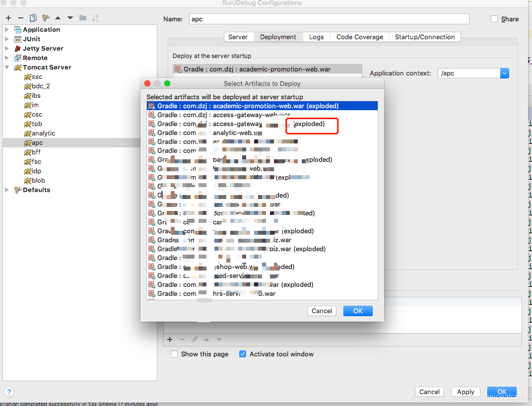
Task: Open the Code Coverage tab
Action: pyautogui.click(x=360, y=37)
